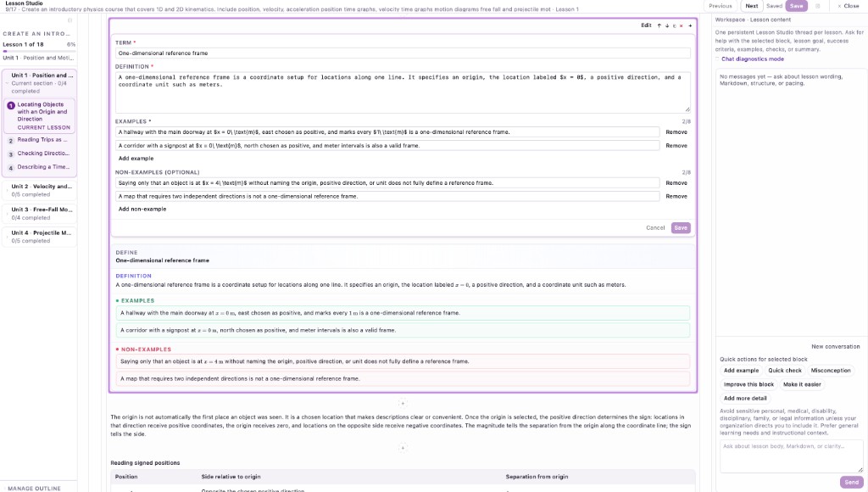Click Add more detail quick action
Viewport: 868px width, 492px height.
(745, 398)
